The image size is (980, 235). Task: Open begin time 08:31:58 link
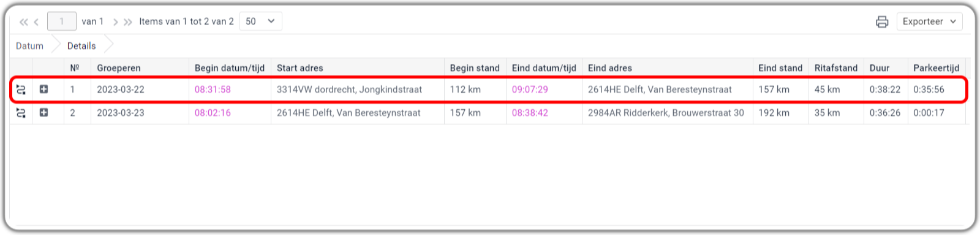tap(213, 90)
